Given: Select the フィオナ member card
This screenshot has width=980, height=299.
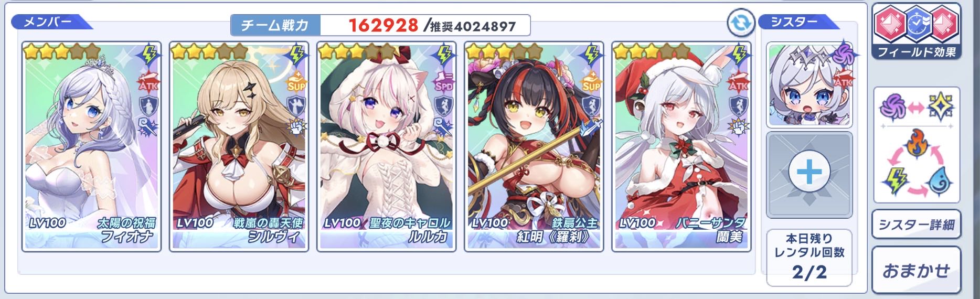Looking at the screenshot, I should point(91,147).
